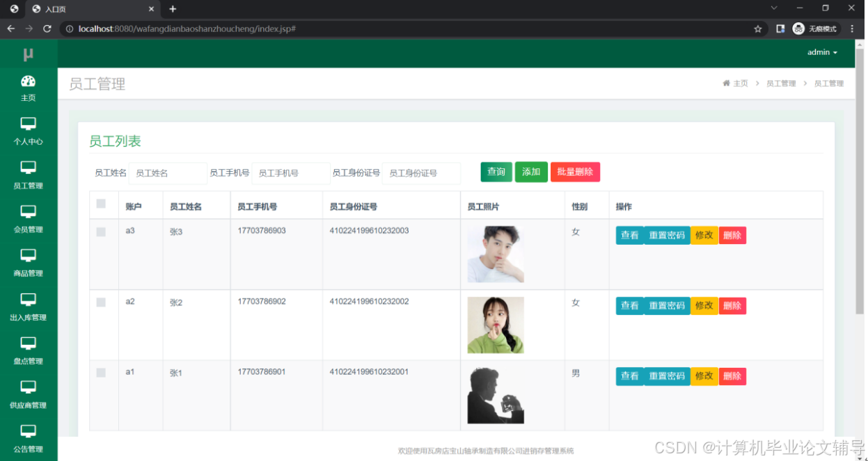The width and height of the screenshot is (868, 461).
Task: Click 查看 for employee 张3
Action: click(x=630, y=235)
